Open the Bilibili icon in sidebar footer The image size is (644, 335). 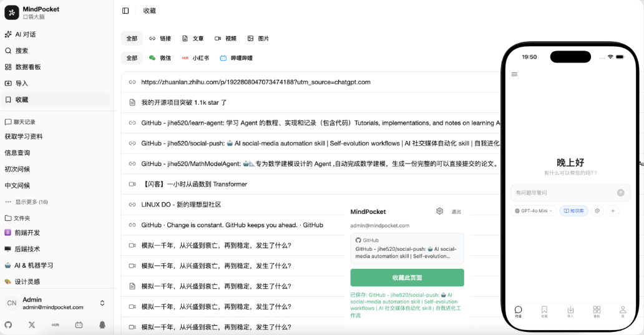click(79, 324)
